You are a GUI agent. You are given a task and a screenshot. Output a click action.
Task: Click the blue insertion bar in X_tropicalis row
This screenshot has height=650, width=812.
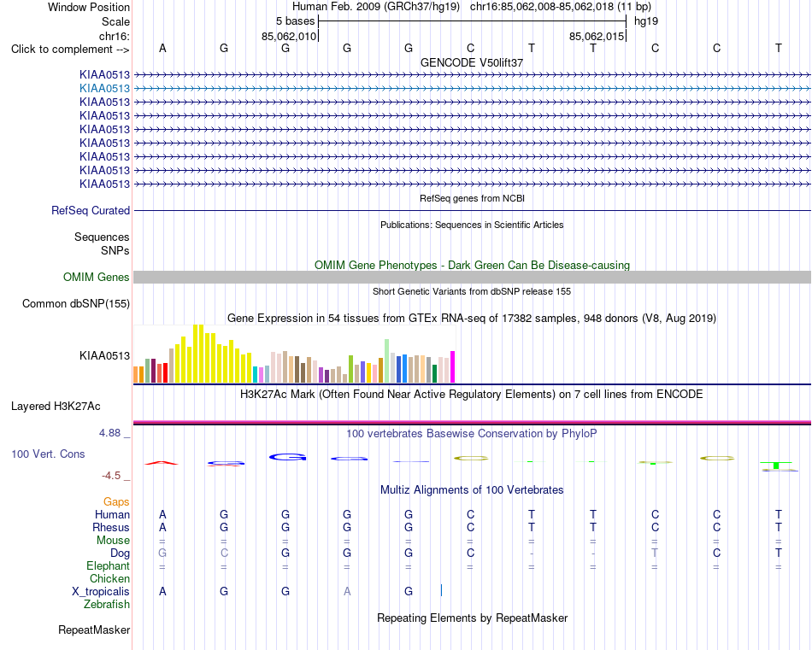tap(441, 590)
